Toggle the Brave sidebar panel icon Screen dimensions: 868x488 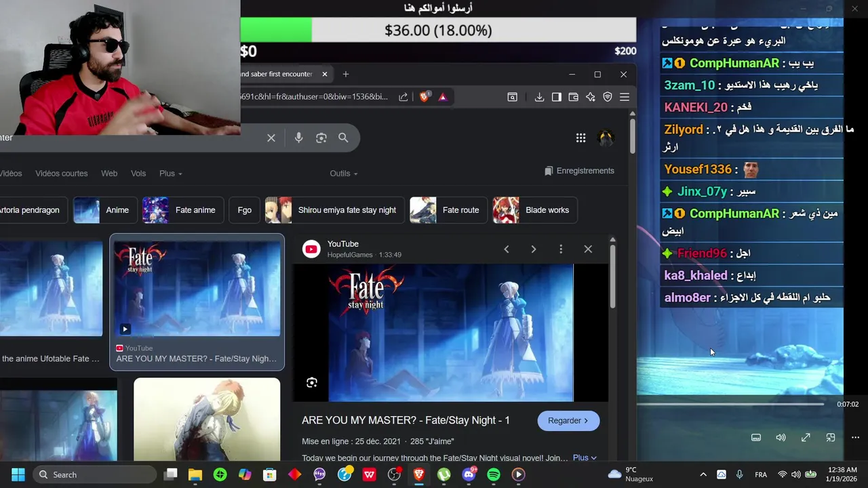(x=556, y=97)
